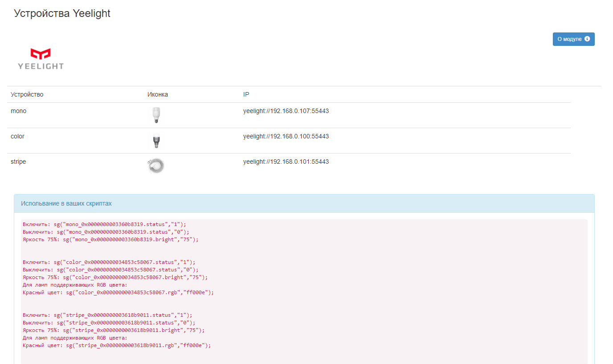This screenshot has width=613, height=364.
Task: Click the mono 'Яркость 75%' code line
Action: pyautogui.click(x=110, y=239)
